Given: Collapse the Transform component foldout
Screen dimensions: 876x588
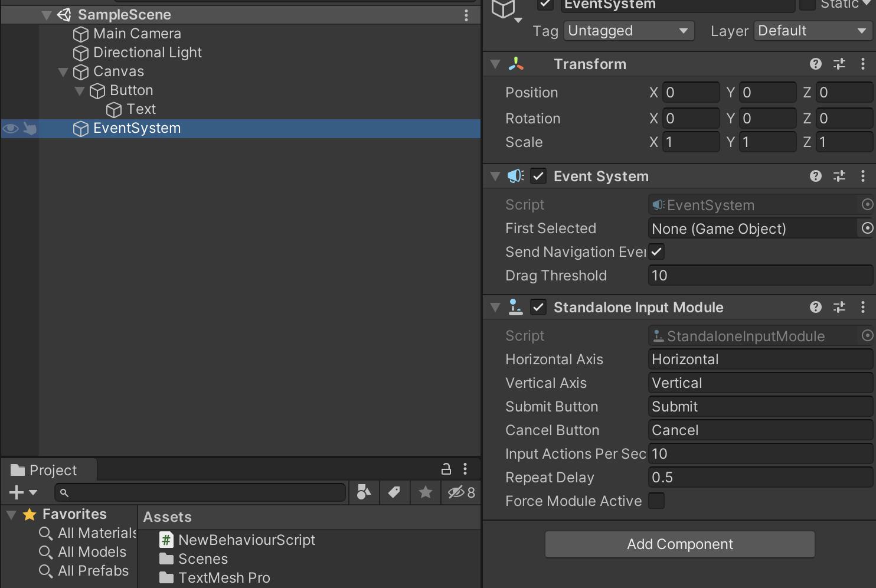Looking at the screenshot, I should (495, 64).
